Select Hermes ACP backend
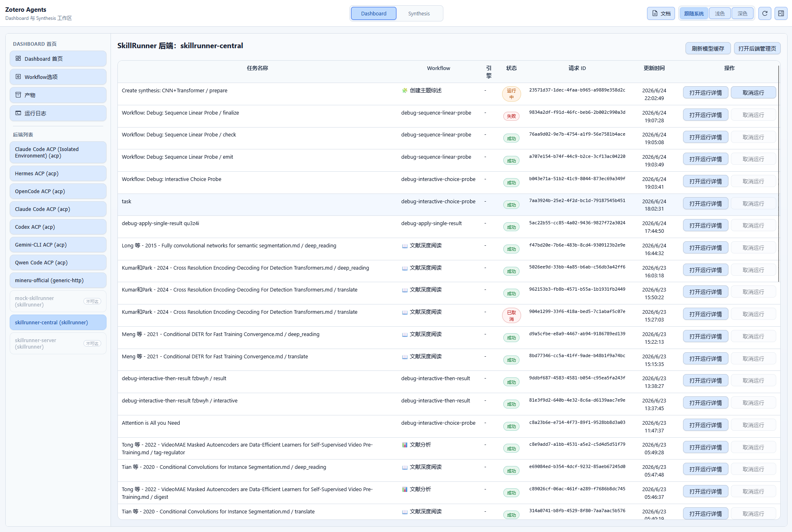 tap(58, 173)
